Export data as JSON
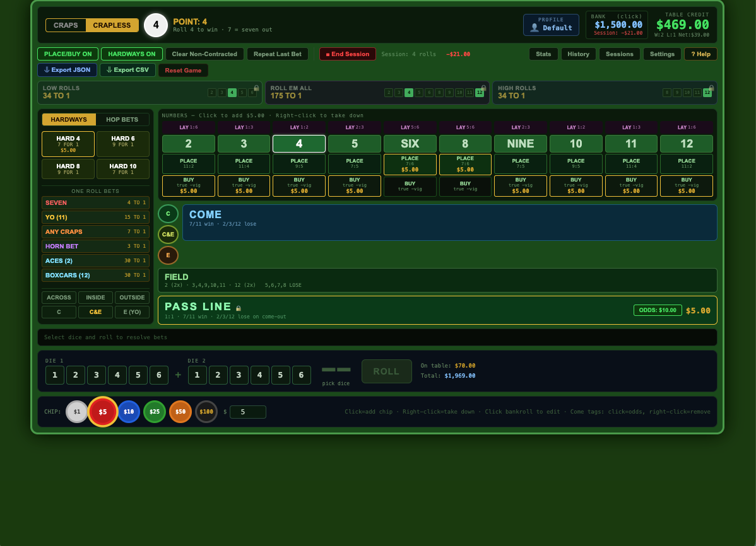 (x=68, y=70)
